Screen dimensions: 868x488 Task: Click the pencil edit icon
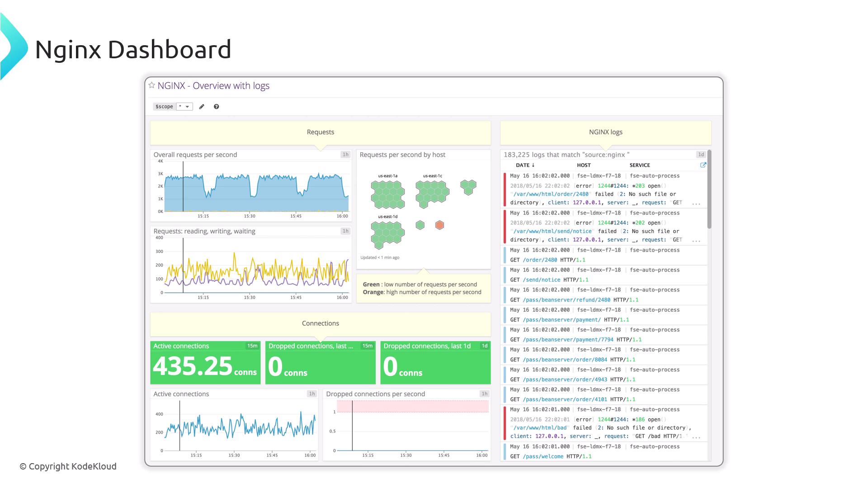pyautogui.click(x=202, y=107)
